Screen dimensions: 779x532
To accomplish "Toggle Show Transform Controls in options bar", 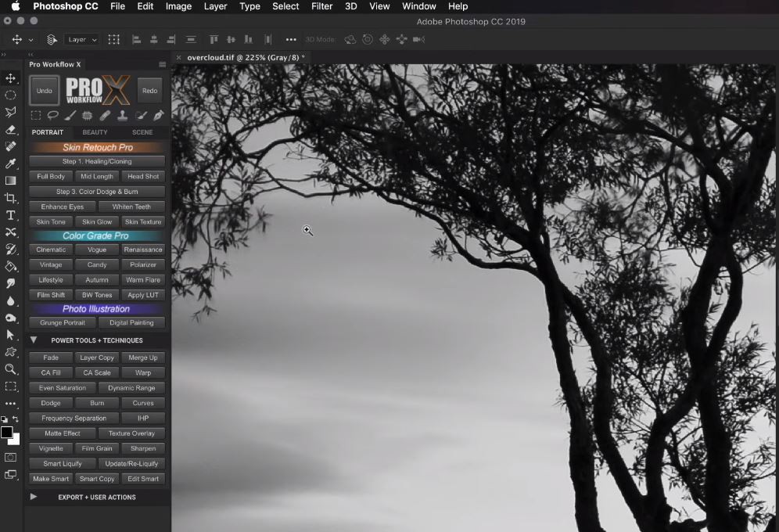I will (114, 39).
